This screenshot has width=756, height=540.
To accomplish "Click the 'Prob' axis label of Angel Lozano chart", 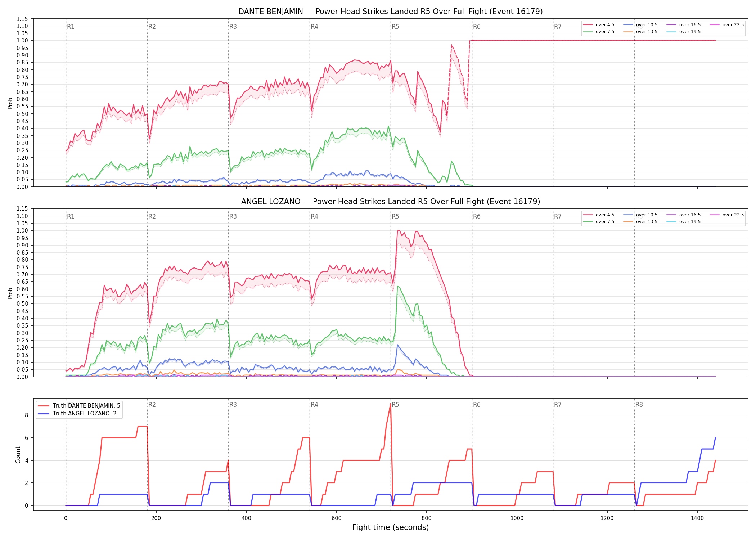I will [10, 293].
